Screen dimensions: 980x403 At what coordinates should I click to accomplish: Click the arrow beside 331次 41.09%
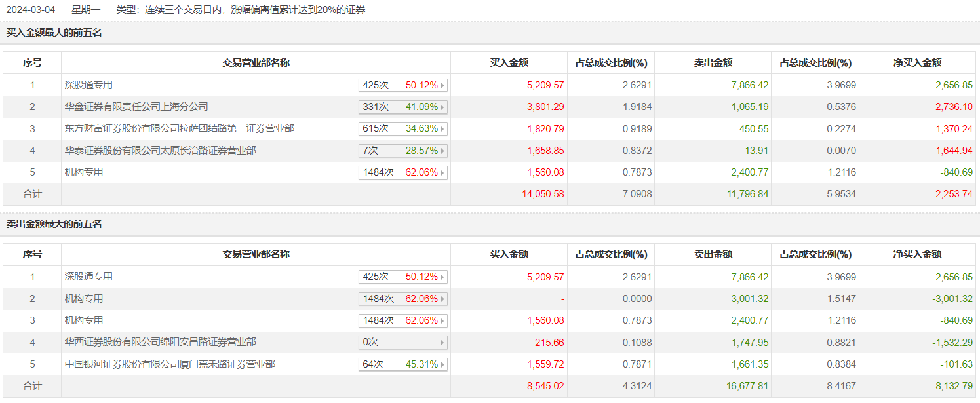[443, 107]
